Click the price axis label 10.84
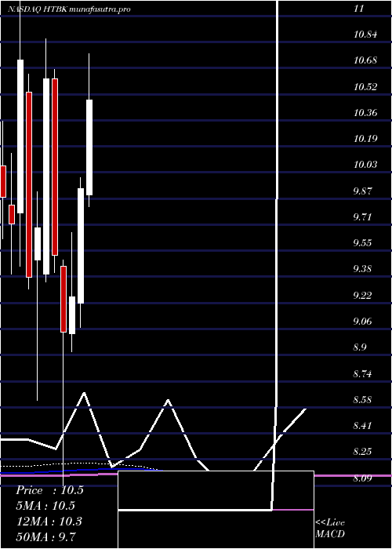Viewport: 392px width, 549px height. tap(365, 35)
